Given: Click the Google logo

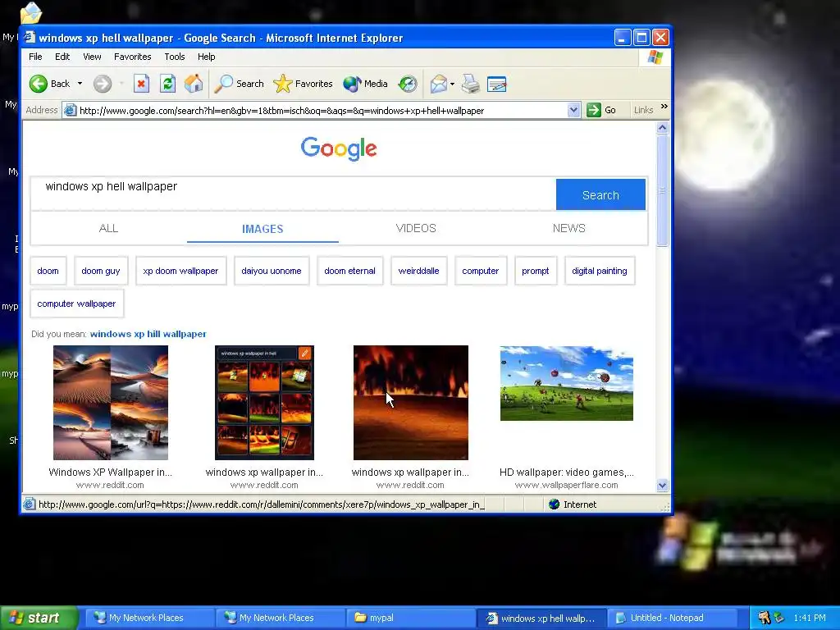Looking at the screenshot, I should 339,148.
